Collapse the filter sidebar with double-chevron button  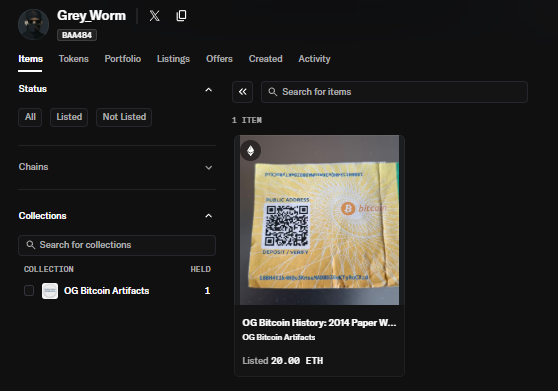click(x=243, y=92)
